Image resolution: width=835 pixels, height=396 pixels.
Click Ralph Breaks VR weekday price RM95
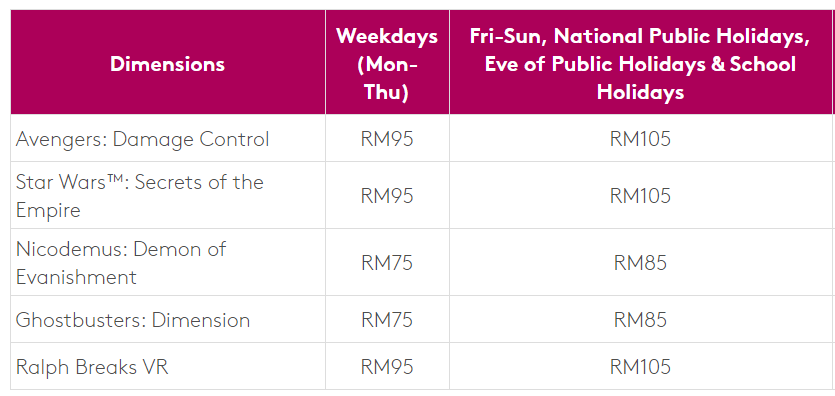(387, 367)
